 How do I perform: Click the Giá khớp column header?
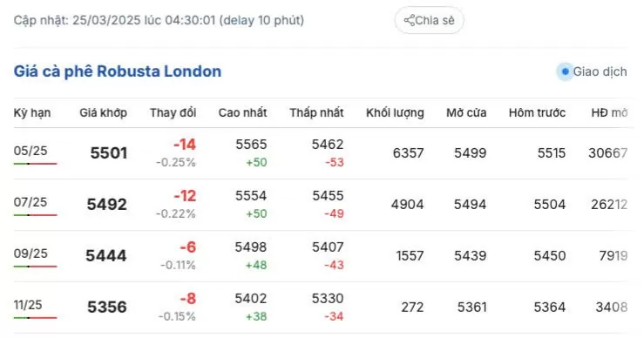coord(103,112)
